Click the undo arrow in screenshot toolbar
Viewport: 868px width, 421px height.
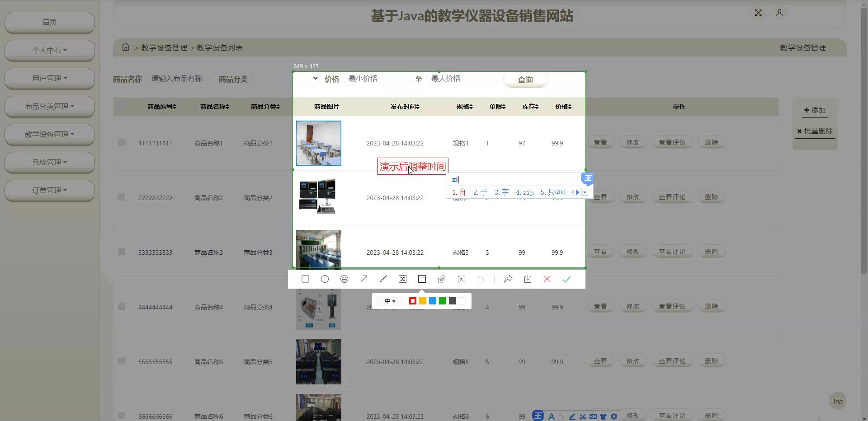(x=481, y=279)
